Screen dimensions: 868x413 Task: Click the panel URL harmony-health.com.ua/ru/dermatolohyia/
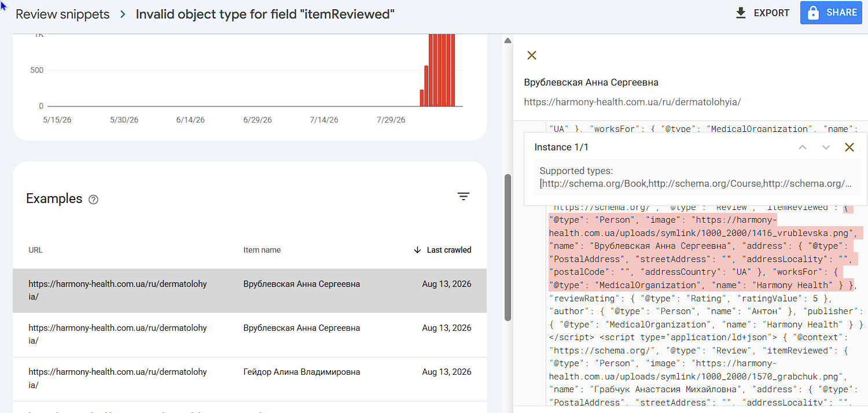[632, 102]
